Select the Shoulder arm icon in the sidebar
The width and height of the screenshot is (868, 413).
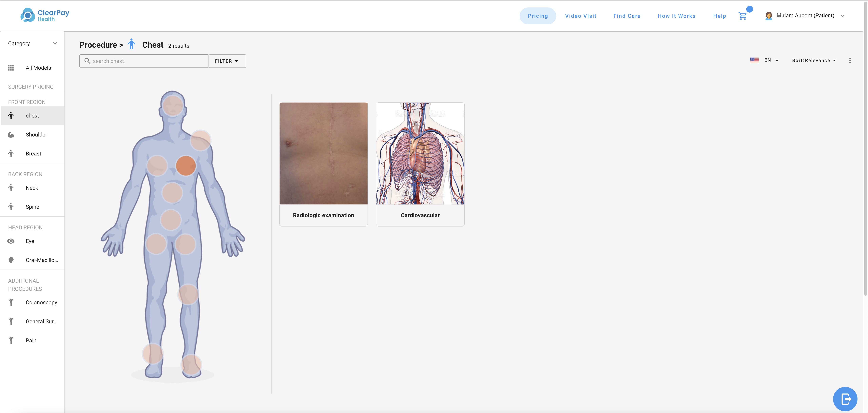point(11,135)
